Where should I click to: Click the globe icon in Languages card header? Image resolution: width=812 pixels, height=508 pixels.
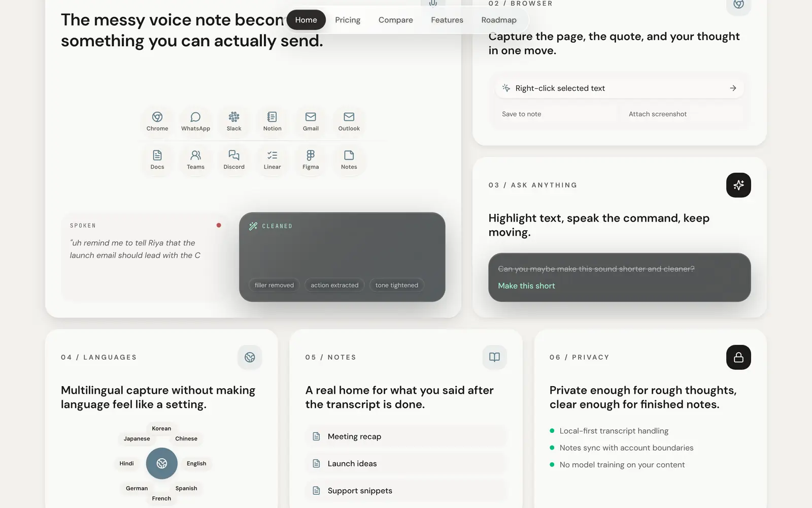click(x=250, y=357)
